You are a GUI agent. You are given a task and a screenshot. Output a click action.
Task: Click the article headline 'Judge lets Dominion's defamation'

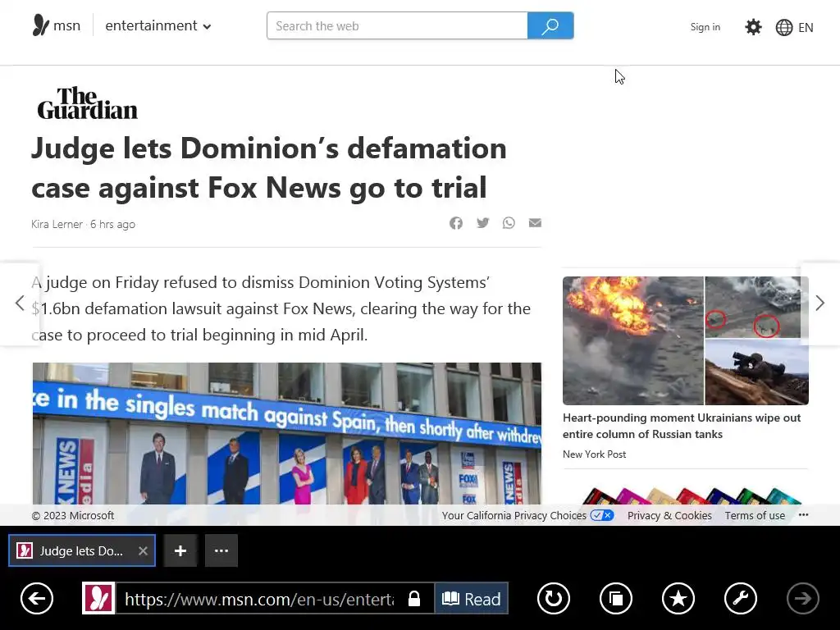coord(269,167)
